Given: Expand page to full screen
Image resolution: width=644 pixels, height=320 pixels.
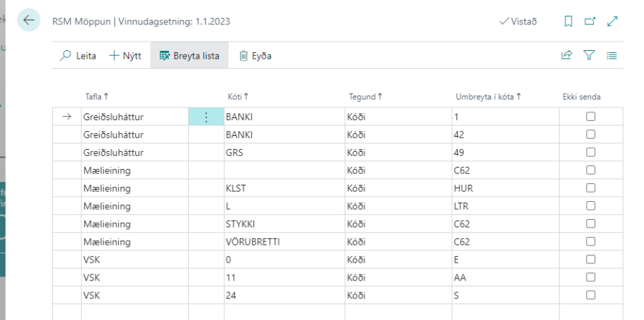Looking at the screenshot, I should coord(612,22).
